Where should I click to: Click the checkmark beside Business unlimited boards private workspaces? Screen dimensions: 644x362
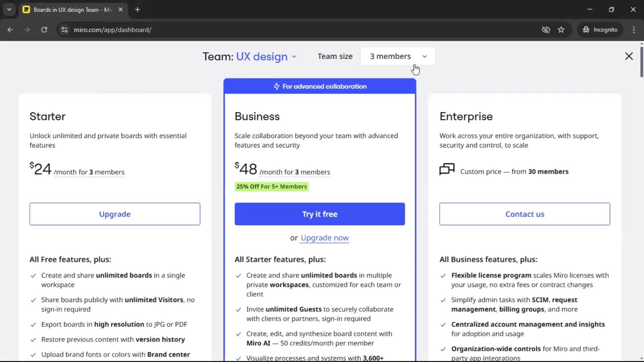point(238,276)
